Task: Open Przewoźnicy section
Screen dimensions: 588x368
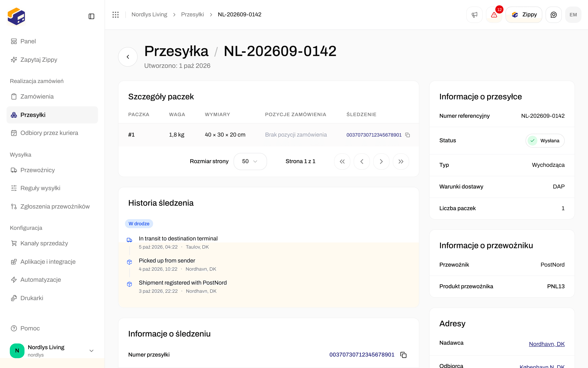Action: tap(52, 170)
